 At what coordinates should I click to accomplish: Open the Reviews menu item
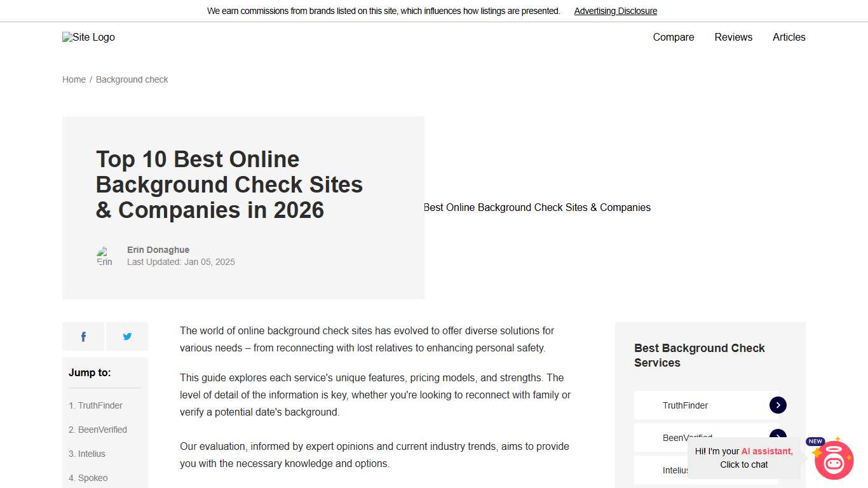click(733, 37)
